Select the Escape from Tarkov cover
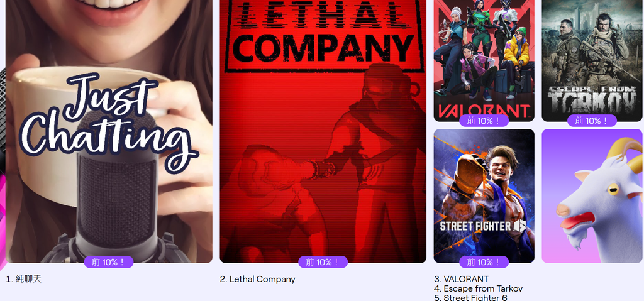 [x=592, y=61]
